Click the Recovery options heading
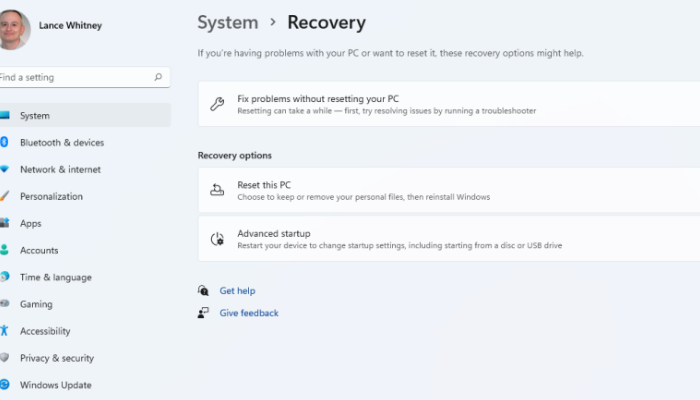 (x=234, y=155)
